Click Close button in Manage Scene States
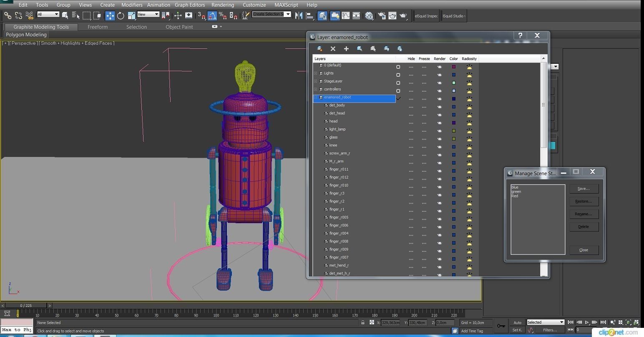Image resolution: width=644 pixels, height=337 pixels. [x=584, y=250]
